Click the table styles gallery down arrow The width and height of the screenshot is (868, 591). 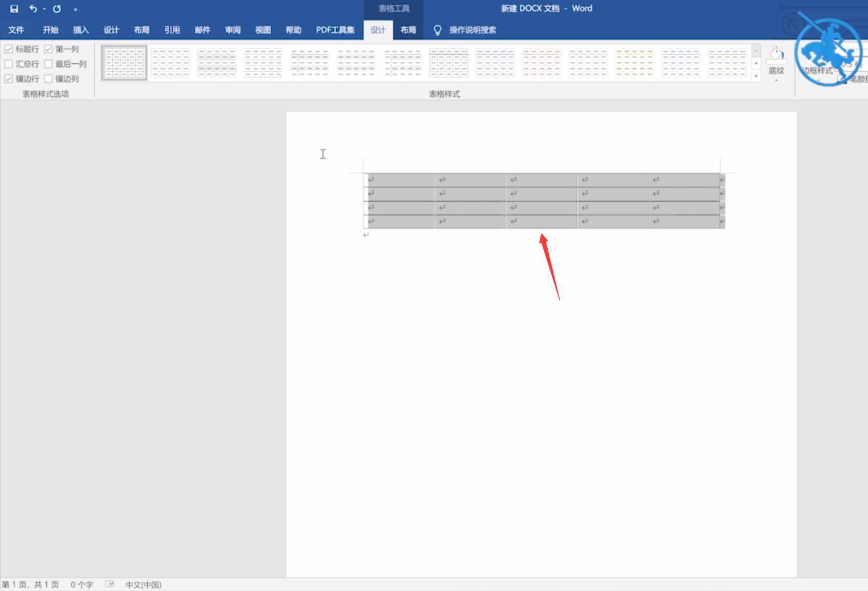pos(756,63)
